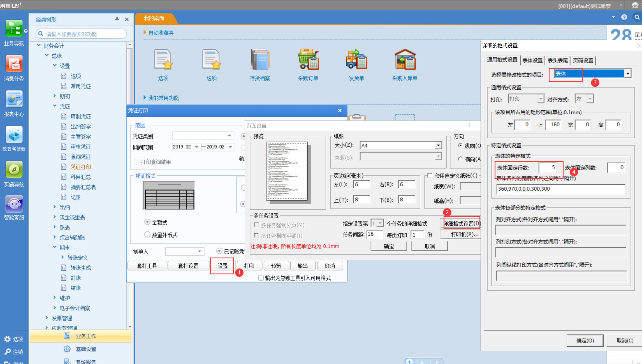Viewport: 642px width, 364px height.
Task: Open the 智能客服 smart support icon
Action: pos(14,204)
